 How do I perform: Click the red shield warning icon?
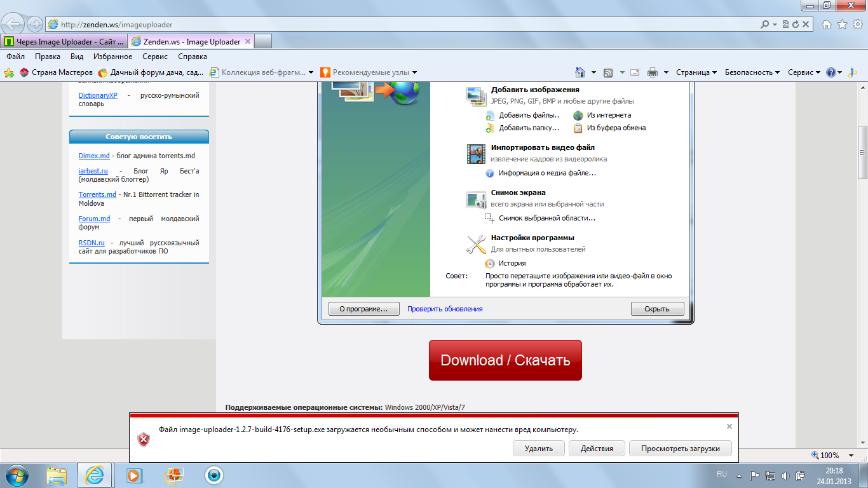[144, 439]
